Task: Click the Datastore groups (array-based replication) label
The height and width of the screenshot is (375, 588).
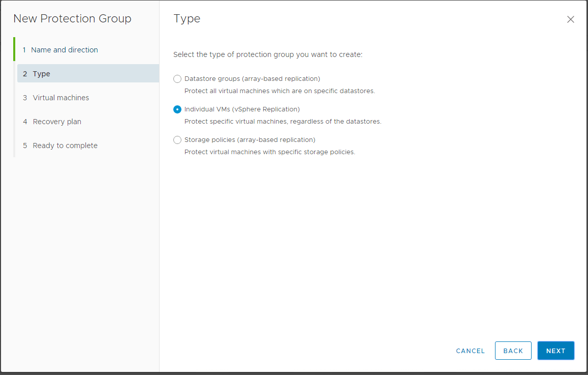Action: (x=252, y=79)
